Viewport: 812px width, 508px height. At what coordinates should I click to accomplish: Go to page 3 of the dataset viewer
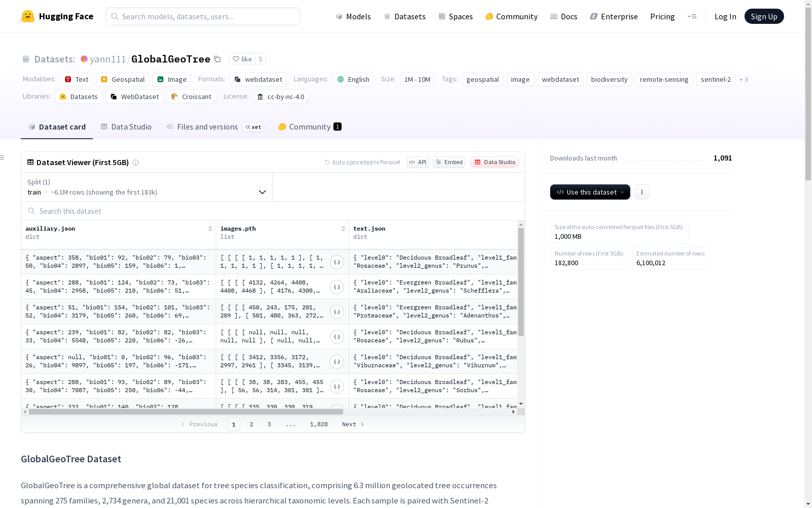(x=269, y=424)
